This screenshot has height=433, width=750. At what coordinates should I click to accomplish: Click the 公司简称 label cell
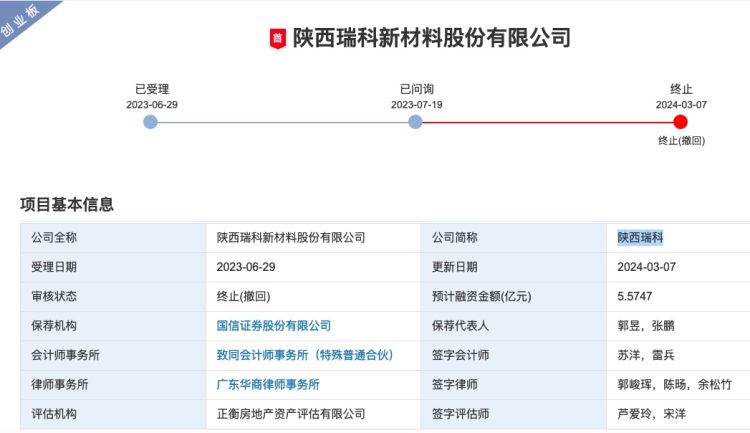click(x=514, y=238)
